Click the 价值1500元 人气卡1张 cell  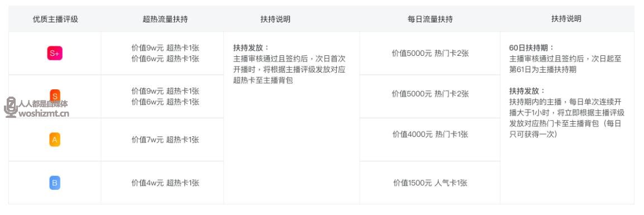(431, 183)
